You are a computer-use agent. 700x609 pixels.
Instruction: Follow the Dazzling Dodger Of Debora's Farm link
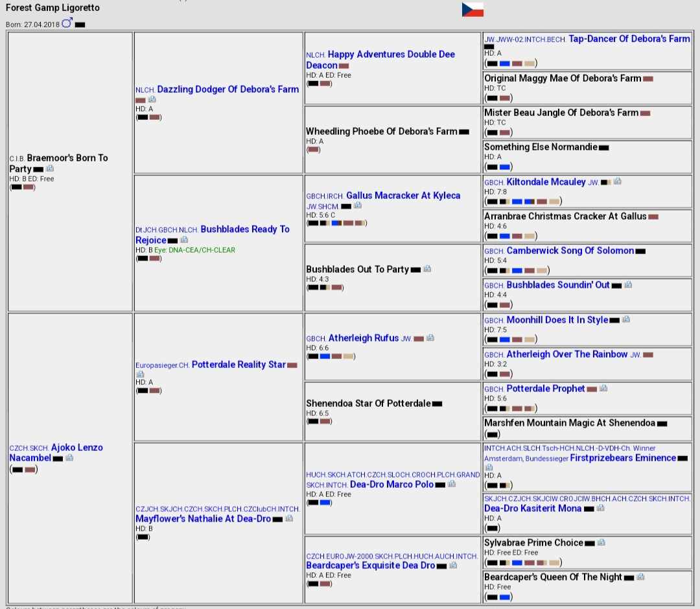pyautogui.click(x=228, y=89)
